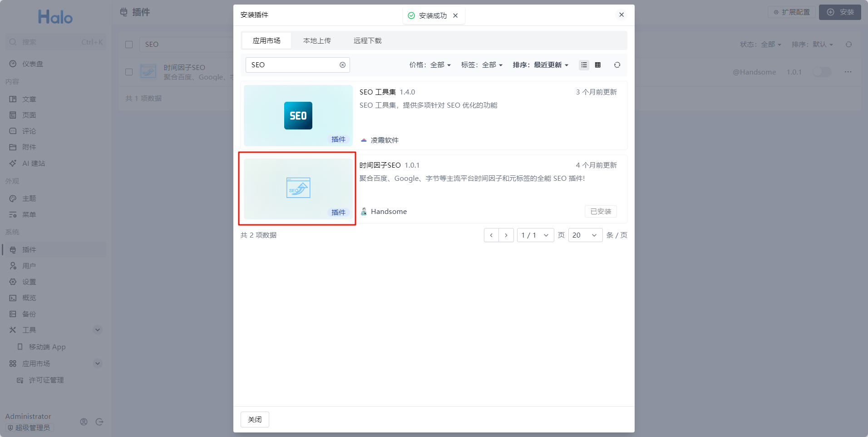The image size is (868, 437).
Task: Click @Handsome in the background plugin row
Action: [x=754, y=72]
